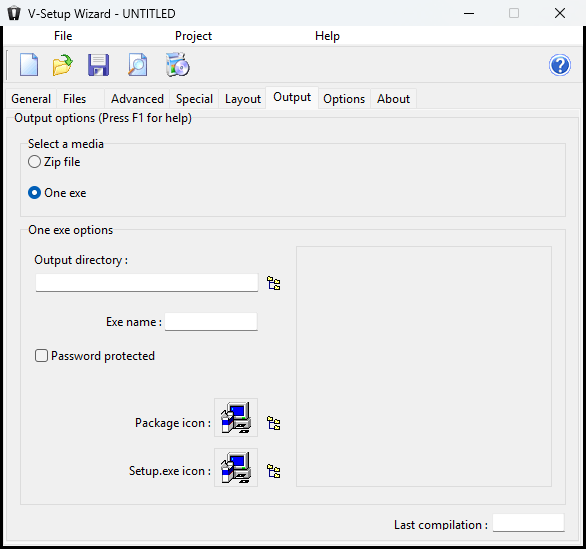Viewport: 586px width, 549px height.
Task: Click the magnifier preview toolbar icon
Action: click(x=138, y=65)
